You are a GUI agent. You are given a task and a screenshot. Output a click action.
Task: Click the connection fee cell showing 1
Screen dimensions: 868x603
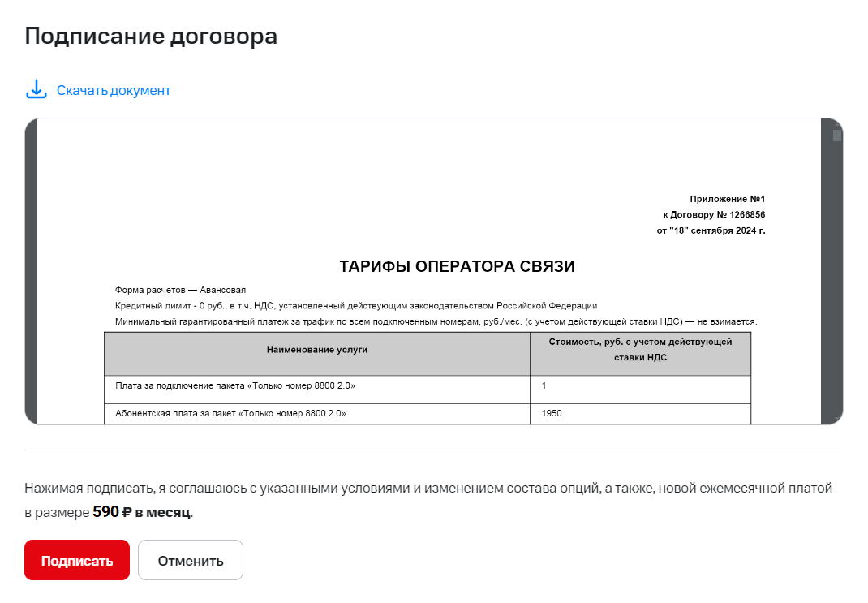[x=544, y=386]
